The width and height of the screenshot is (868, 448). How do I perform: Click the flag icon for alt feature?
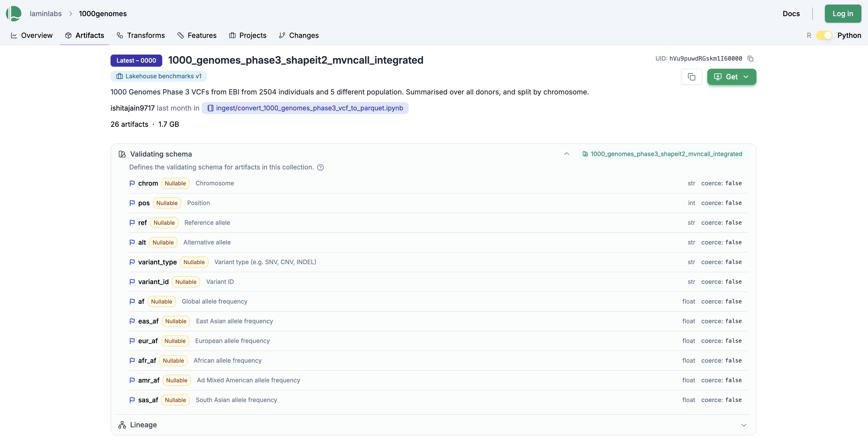(132, 242)
